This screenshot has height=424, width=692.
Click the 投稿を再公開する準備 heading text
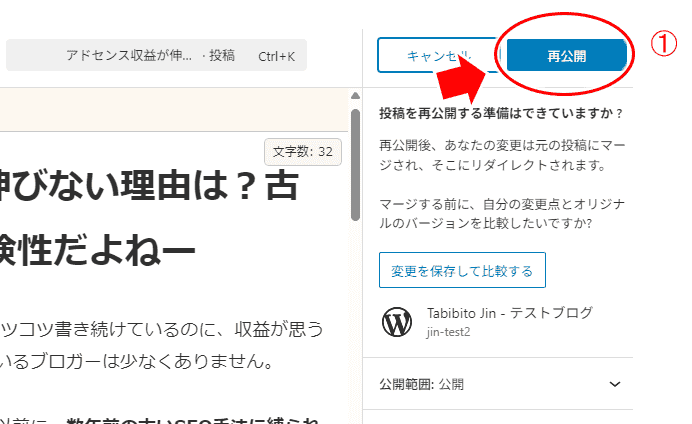point(501,113)
